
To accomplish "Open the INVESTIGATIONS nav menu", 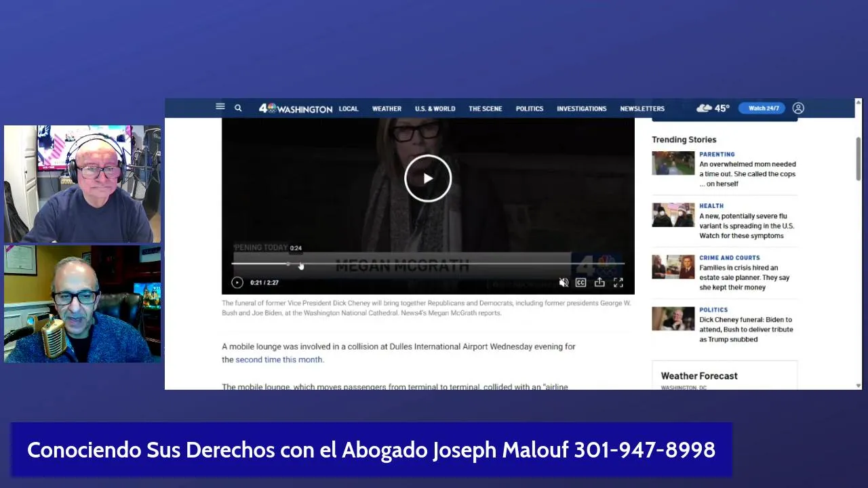I will point(582,108).
